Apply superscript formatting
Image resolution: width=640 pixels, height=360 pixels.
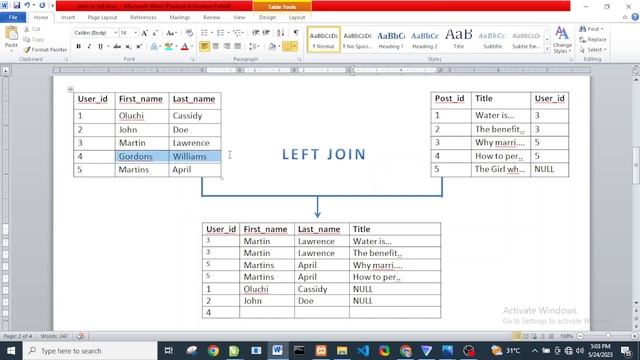click(139, 47)
